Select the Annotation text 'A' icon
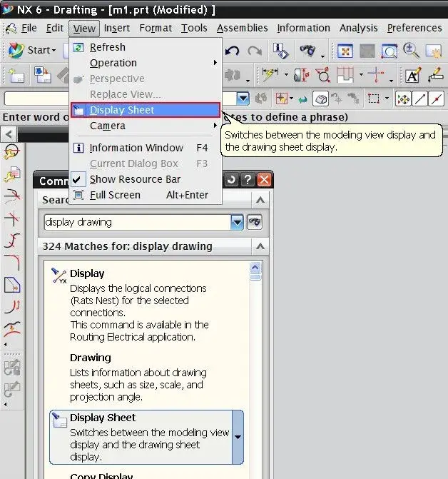Image resolution: width=448 pixels, height=479 pixels. click(x=412, y=76)
